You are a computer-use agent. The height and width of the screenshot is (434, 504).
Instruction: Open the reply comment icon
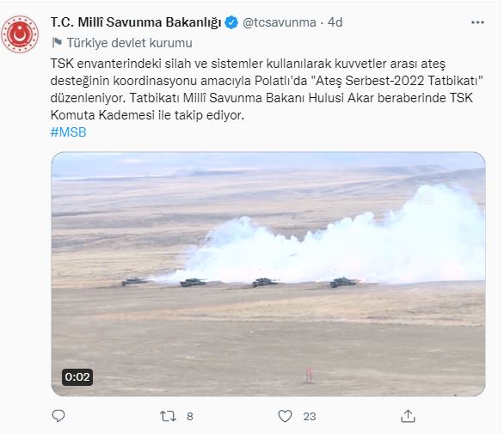58,416
